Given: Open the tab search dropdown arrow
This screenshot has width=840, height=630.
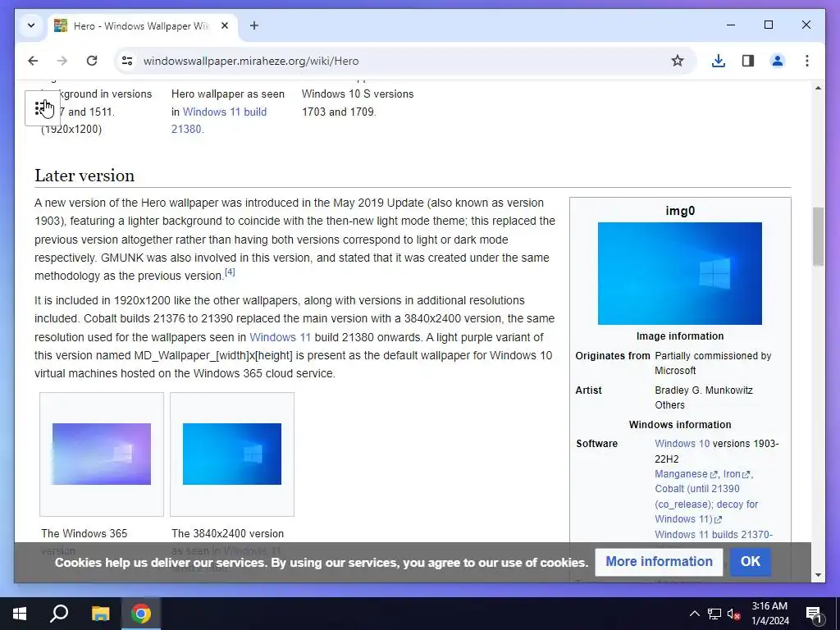Looking at the screenshot, I should pos(31,25).
